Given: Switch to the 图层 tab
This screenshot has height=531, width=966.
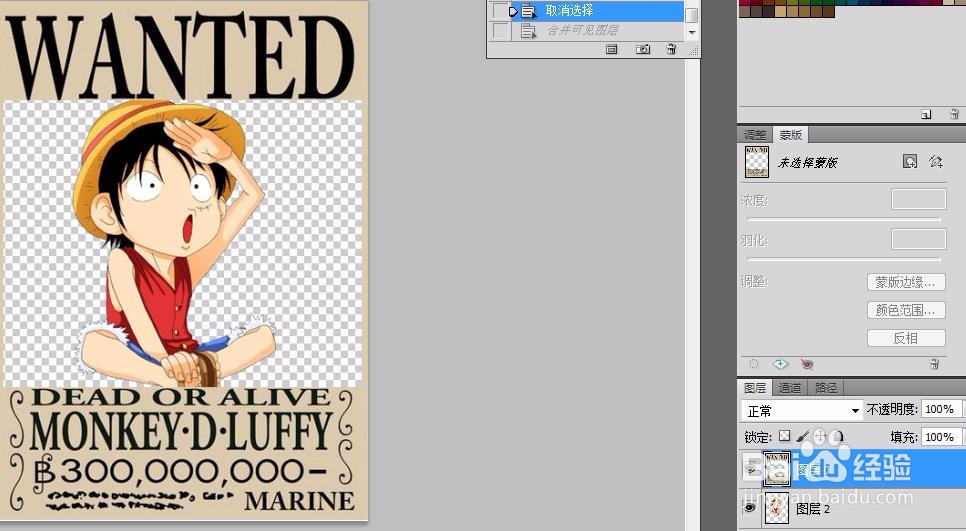Looking at the screenshot, I should [x=755, y=387].
